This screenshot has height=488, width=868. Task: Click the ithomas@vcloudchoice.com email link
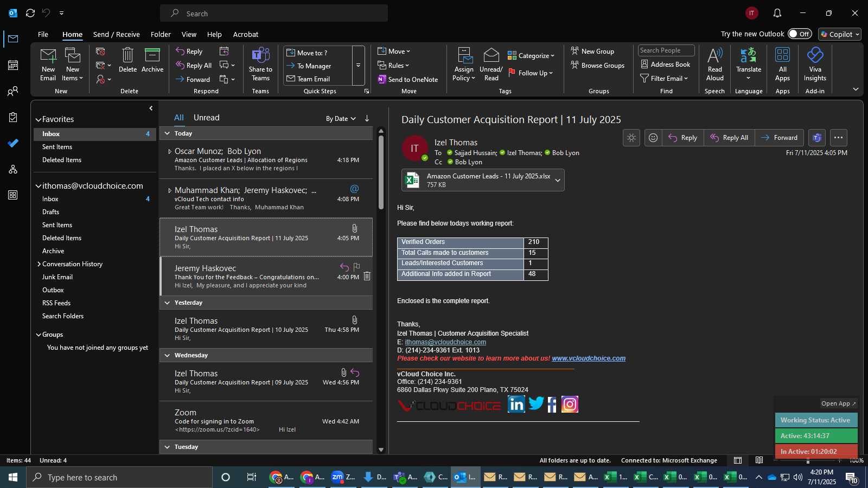(x=445, y=342)
